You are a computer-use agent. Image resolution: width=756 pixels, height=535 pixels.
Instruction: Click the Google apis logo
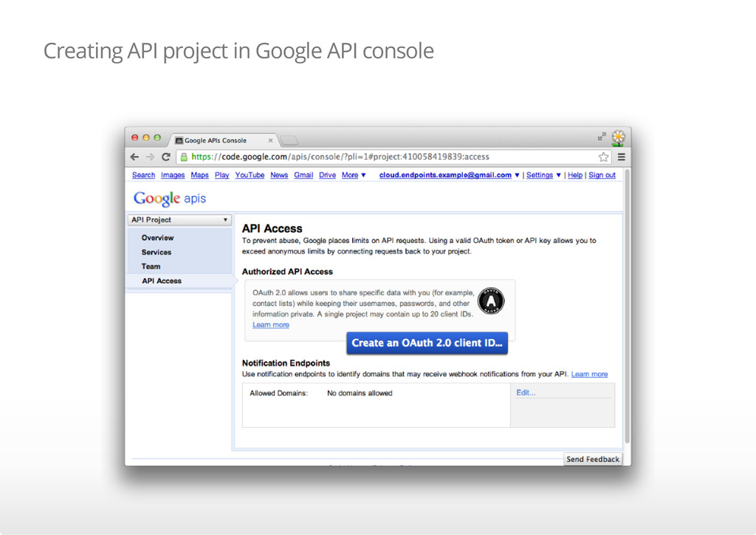click(170, 198)
